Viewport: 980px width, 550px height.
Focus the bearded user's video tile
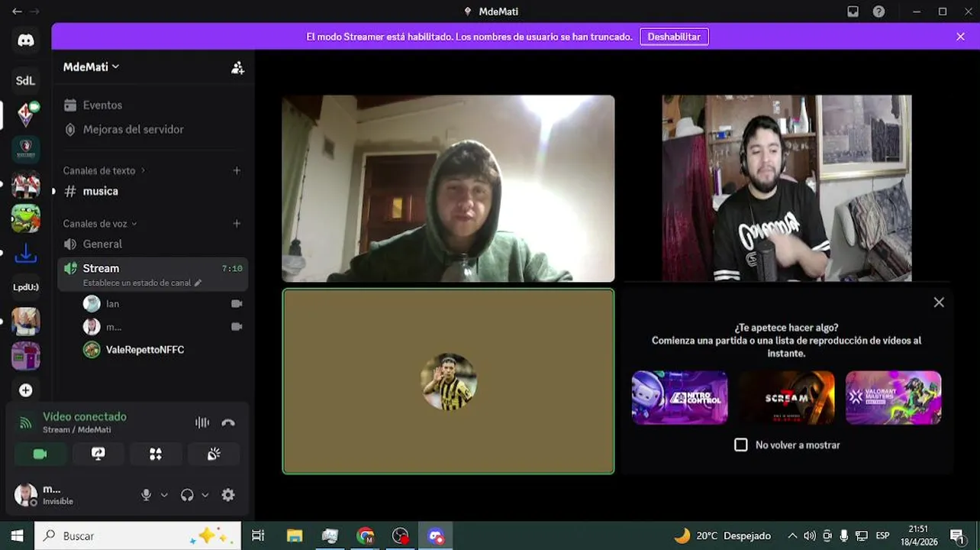pos(787,189)
